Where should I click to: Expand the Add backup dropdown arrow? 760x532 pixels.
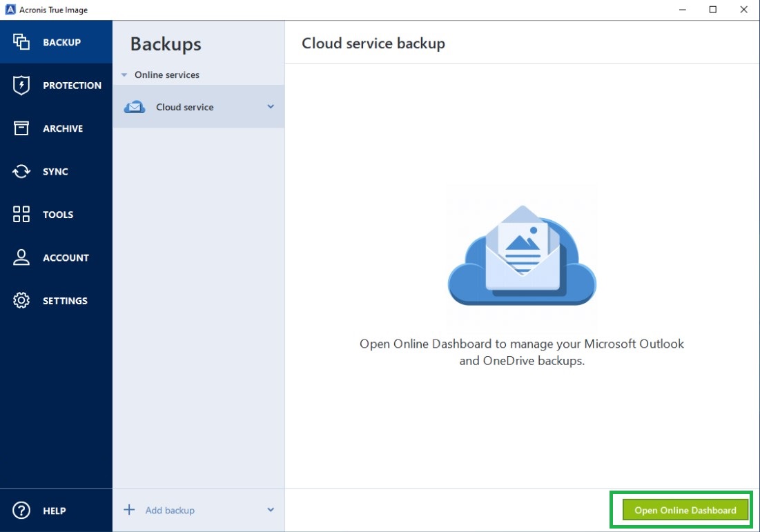[270, 510]
